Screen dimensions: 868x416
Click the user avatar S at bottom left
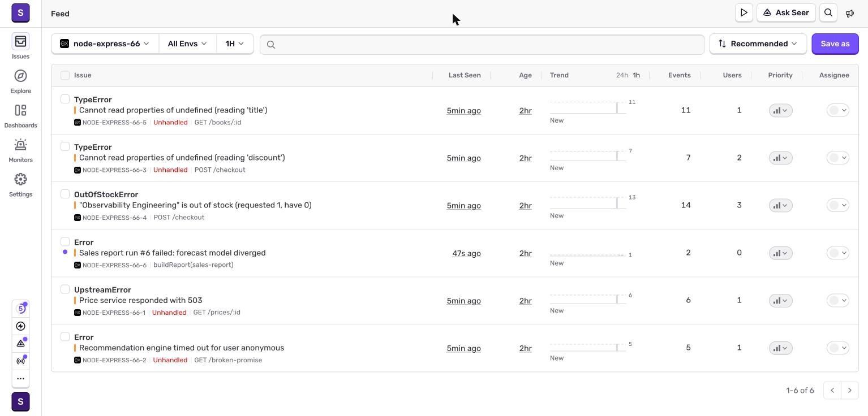[x=20, y=402]
